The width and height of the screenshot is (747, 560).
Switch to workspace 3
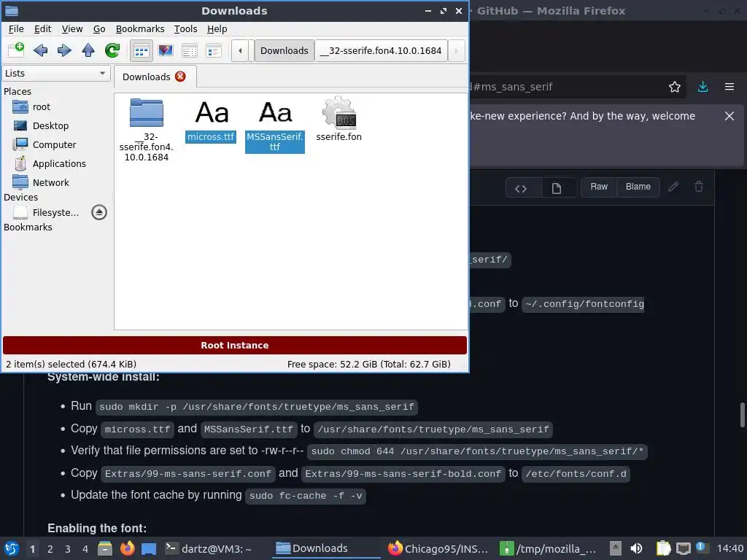click(68, 549)
